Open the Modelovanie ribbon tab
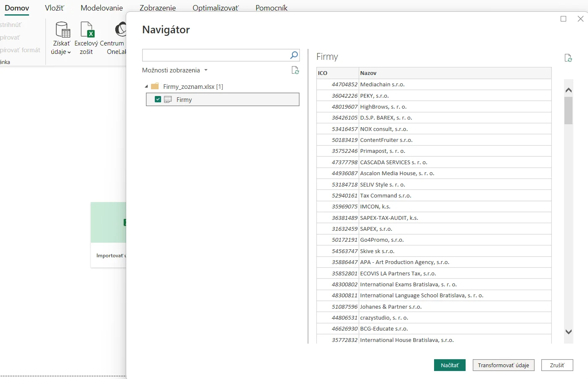Viewport: 588px width, 379px height. (x=102, y=8)
